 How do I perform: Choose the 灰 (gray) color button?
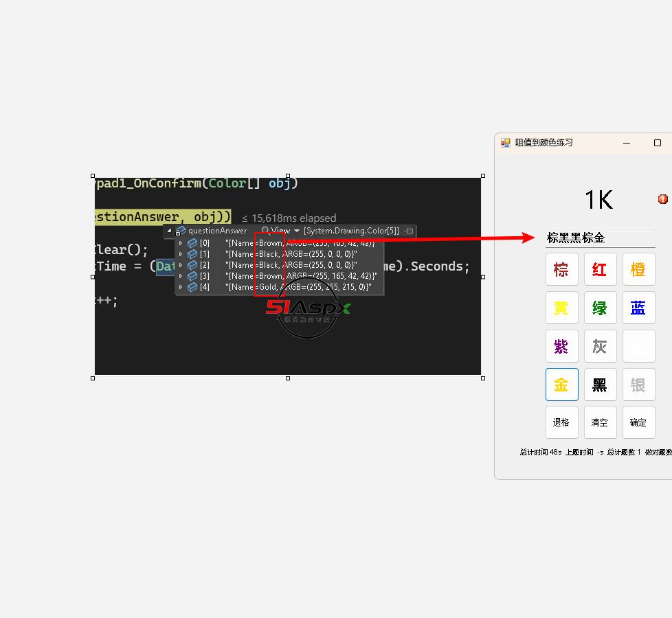click(x=600, y=346)
